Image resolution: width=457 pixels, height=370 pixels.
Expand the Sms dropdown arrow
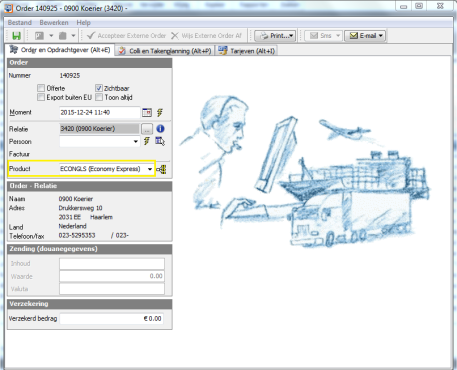pos(338,36)
